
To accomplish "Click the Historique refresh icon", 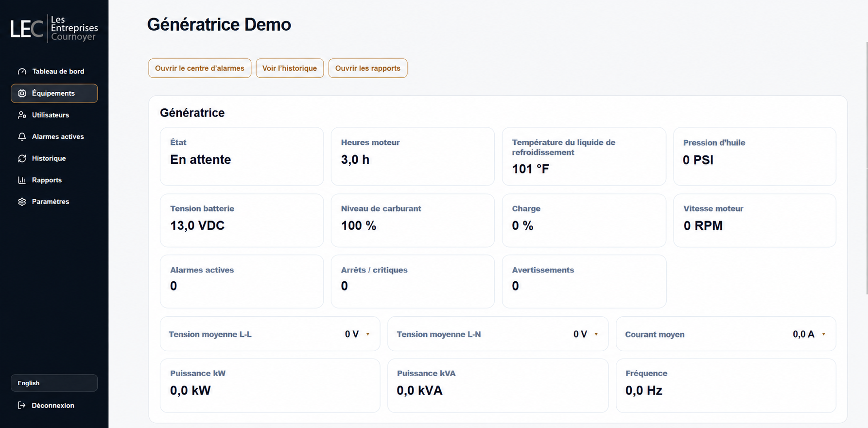I will click(22, 158).
